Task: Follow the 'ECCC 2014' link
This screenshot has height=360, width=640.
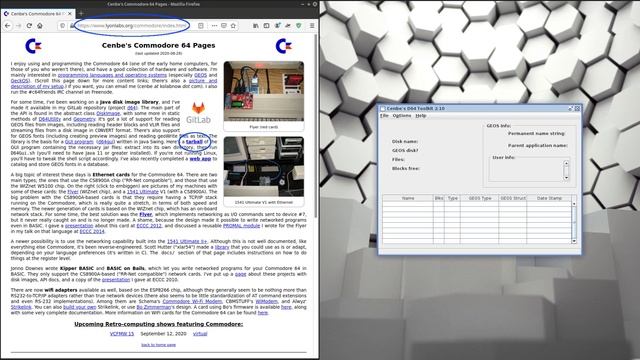Action: [x=92, y=231]
